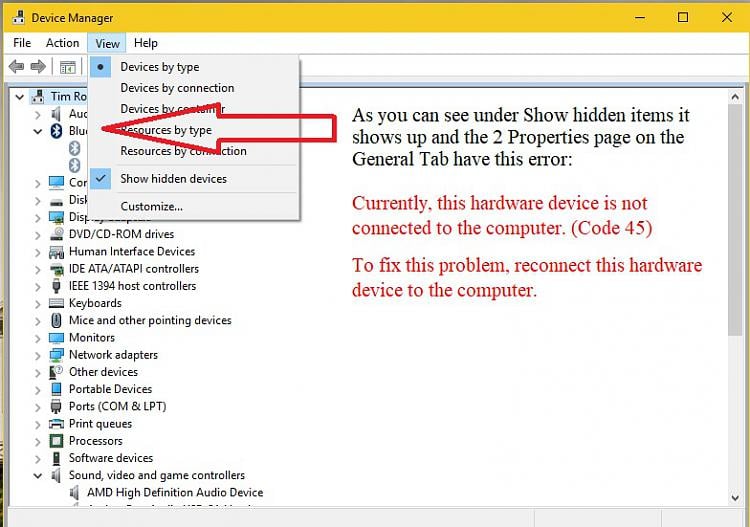Select the Print queues row
The image size is (750, 527).
tap(100, 424)
